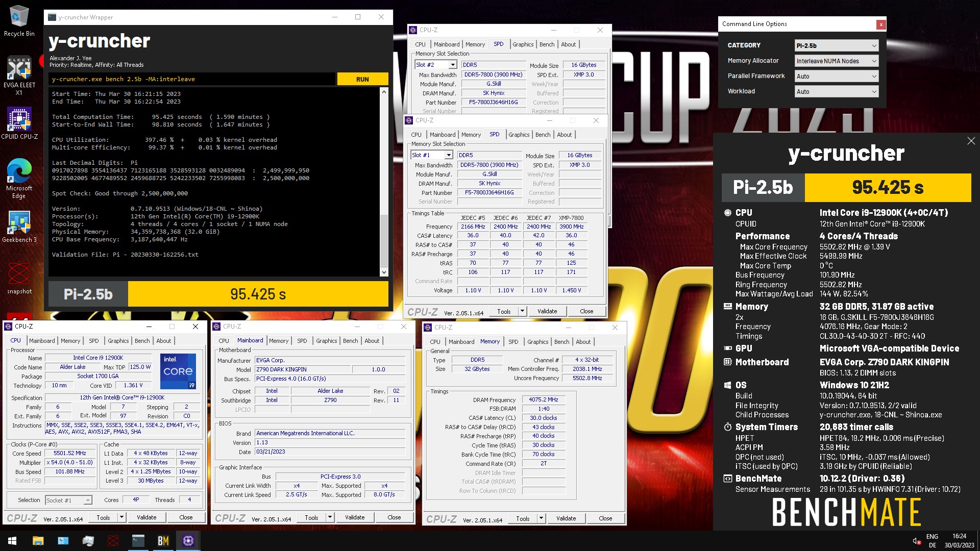Open the Slot #1 memory slot dropdown
This screenshot has height=551, width=980.
448,155
